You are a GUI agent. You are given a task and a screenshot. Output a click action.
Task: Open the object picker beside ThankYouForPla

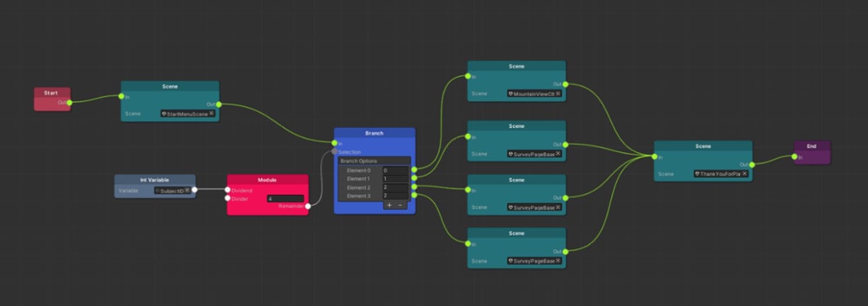[744, 173]
